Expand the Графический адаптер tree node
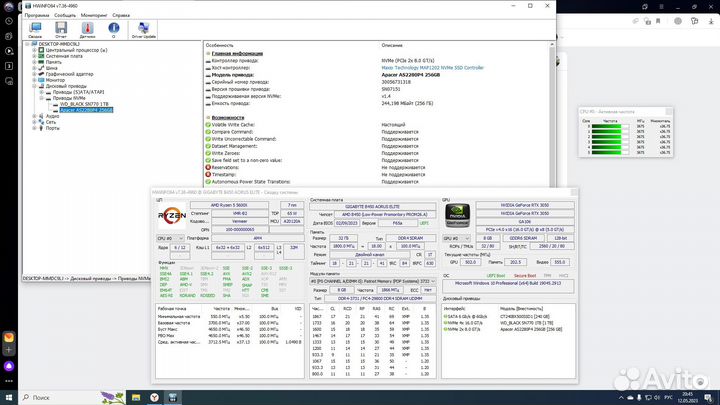Viewport: 720px width, 405px height. click(x=34, y=74)
